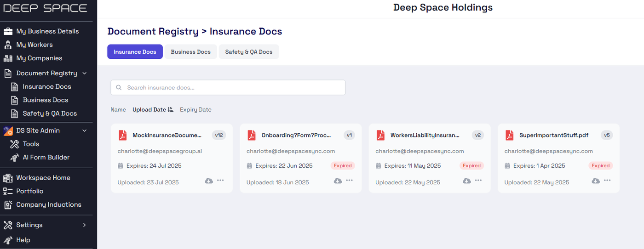Click the buildings icon beside My Companies
Screen dimensions: 644x249
8,58
